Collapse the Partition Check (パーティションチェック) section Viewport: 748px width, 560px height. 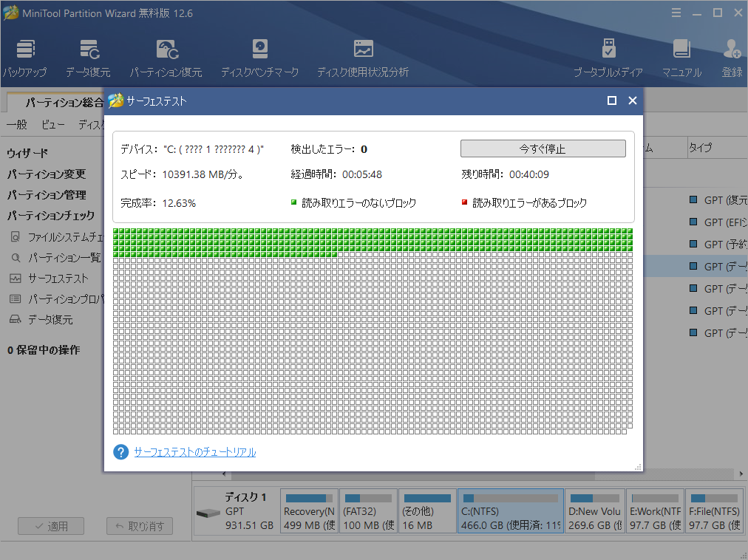50,216
